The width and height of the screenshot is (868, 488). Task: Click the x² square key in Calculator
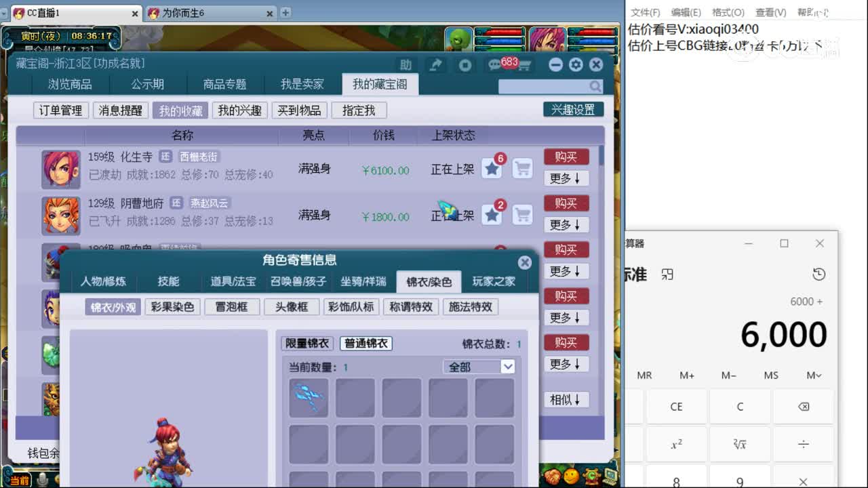[676, 445]
